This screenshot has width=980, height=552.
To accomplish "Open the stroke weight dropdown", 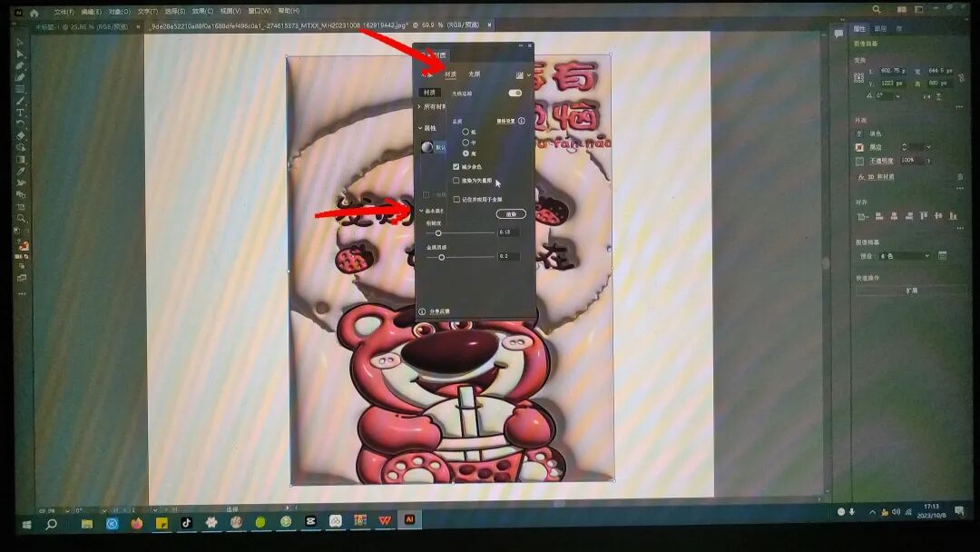I will tap(929, 148).
